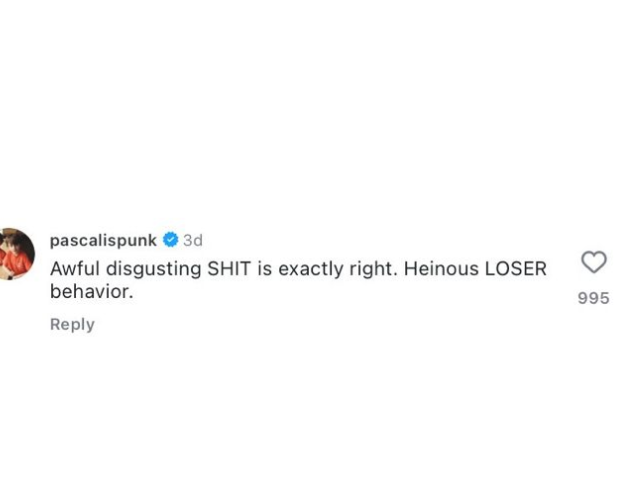Select the gray Reply text
Screen dimensions: 640x480
click(x=72, y=324)
